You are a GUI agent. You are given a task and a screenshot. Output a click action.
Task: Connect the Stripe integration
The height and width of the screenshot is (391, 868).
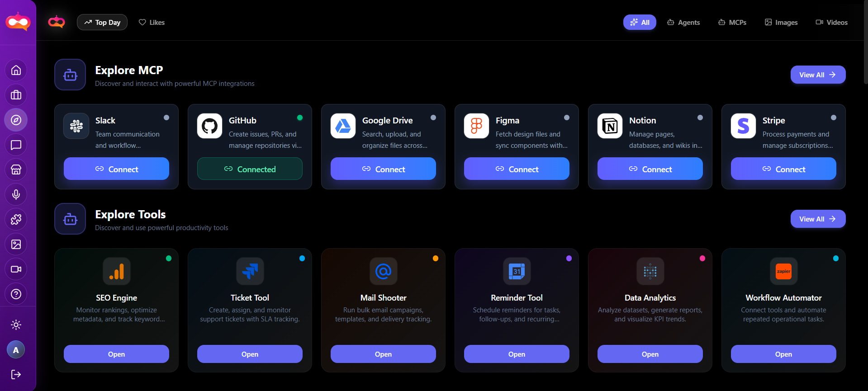point(783,169)
